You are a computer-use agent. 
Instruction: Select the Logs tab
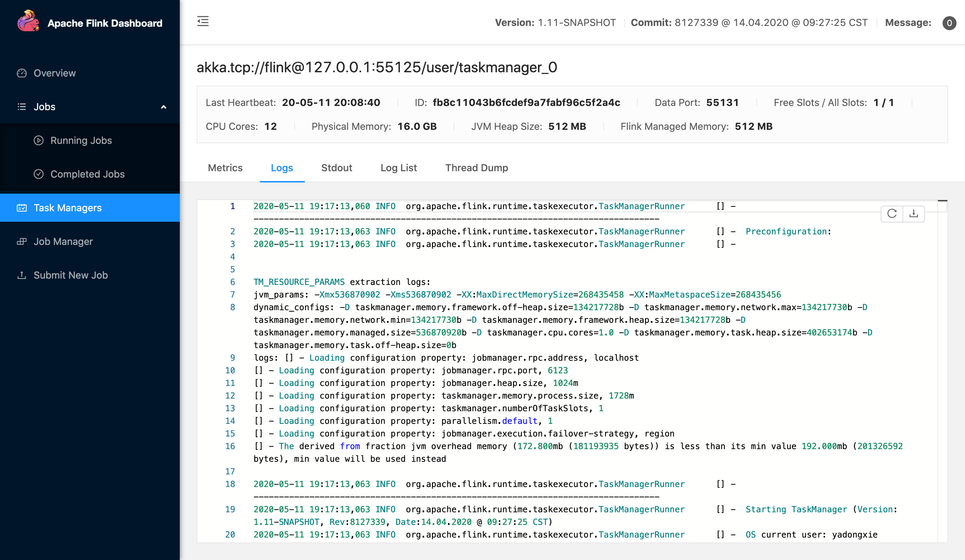282,168
